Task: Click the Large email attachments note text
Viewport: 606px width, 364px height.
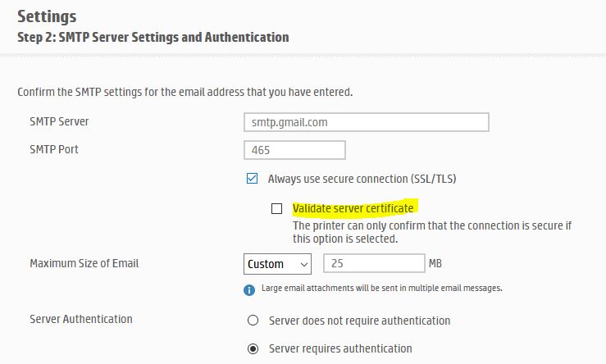Action: tap(381, 289)
